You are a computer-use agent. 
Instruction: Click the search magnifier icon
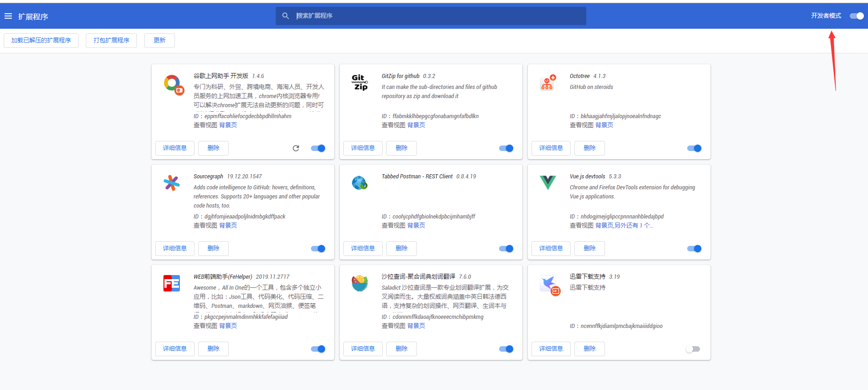point(286,16)
